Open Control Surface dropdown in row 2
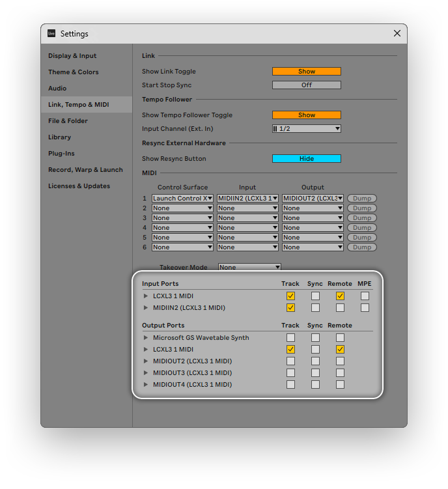 182,208
